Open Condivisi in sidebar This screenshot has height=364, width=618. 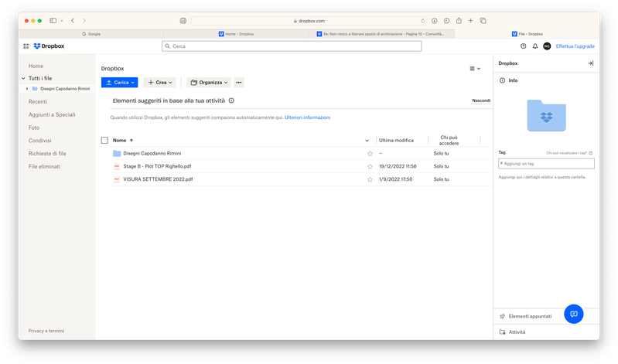point(39,141)
